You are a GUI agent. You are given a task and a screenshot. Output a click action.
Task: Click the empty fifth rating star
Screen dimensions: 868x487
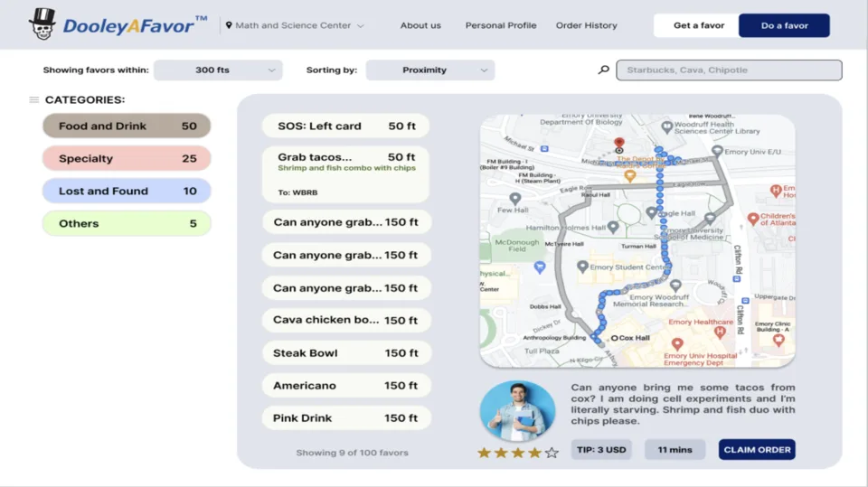(552, 453)
